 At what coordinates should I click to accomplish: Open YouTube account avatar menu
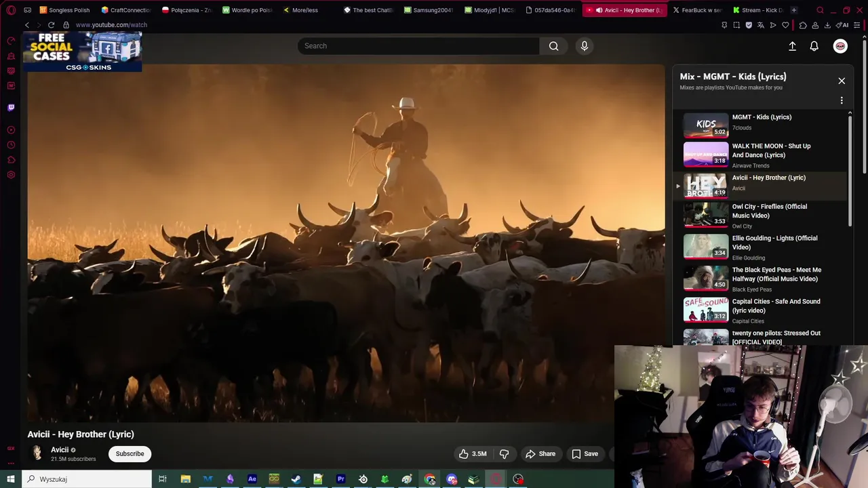[840, 46]
